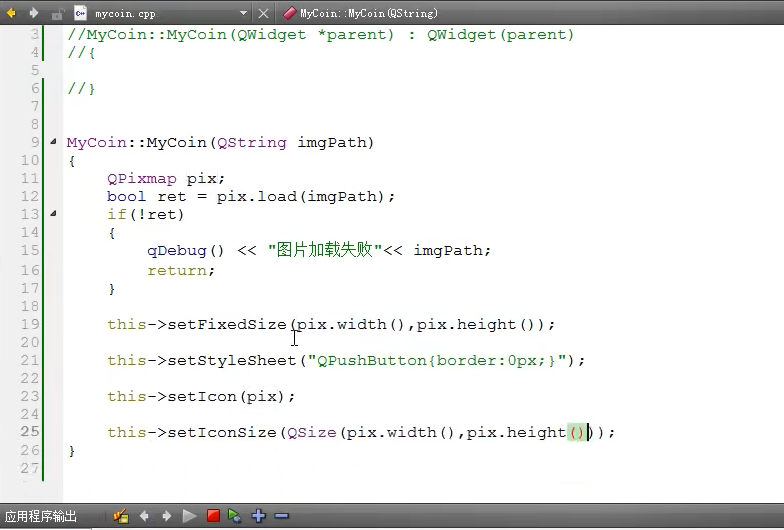Image resolution: width=784 pixels, height=530 pixels.
Task: Click the string "图片加载失败" on line 15
Action: click(325, 250)
